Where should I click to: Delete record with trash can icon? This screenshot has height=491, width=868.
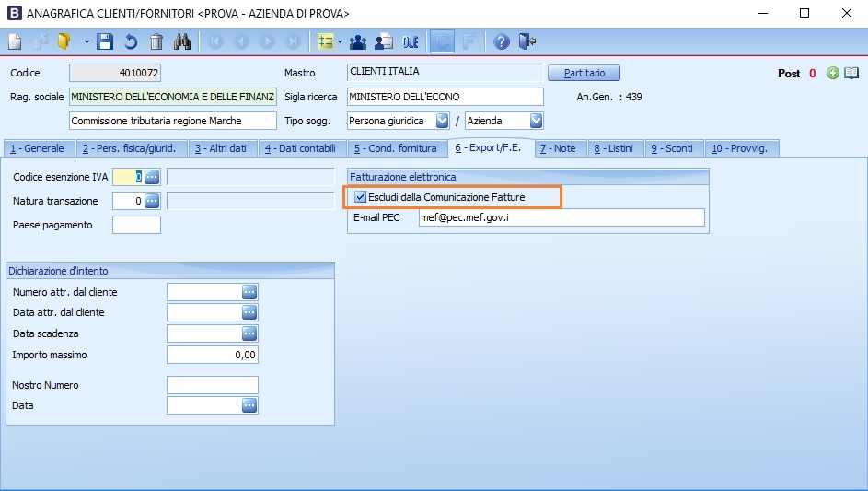156,41
